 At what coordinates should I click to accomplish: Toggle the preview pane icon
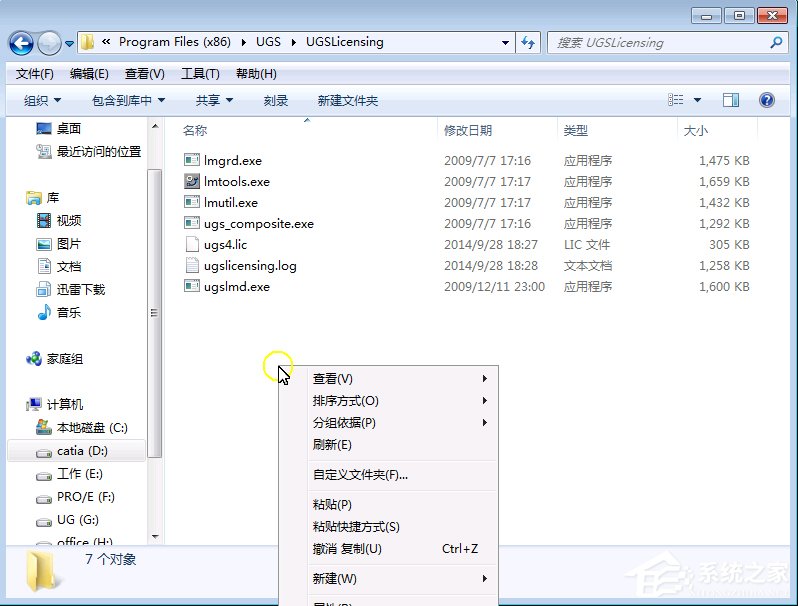coord(731,100)
